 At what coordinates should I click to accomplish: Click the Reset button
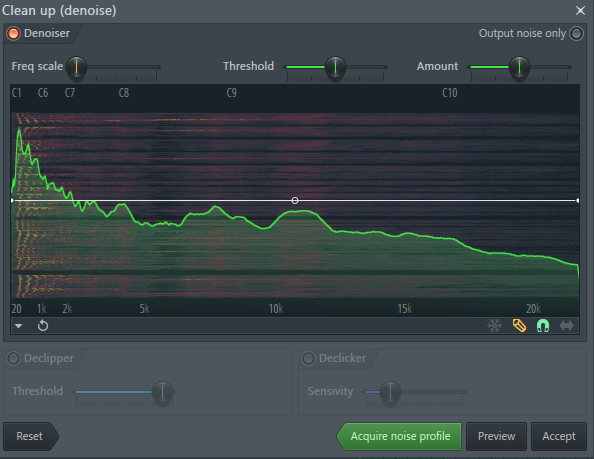tap(30, 436)
